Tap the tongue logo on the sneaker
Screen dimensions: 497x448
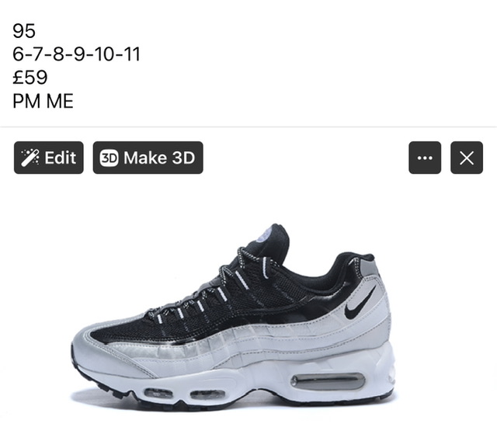point(266,234)
